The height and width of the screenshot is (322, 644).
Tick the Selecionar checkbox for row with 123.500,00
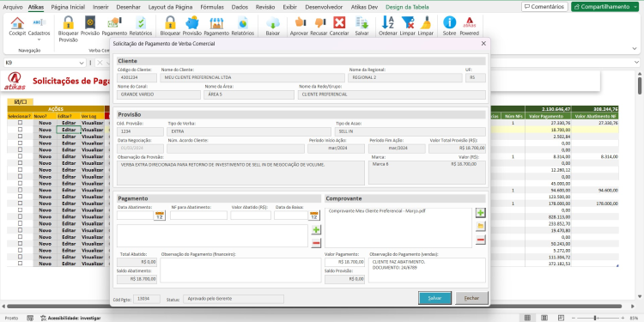point(20,197)
